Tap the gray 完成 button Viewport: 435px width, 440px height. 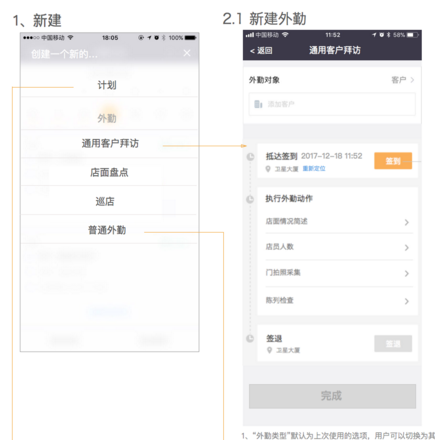click(332, 396)
